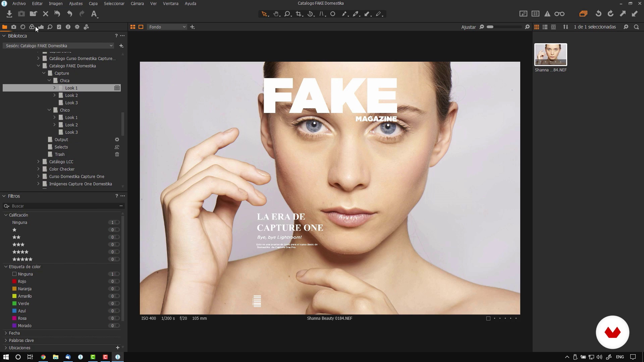The image size is (644, 362).
Task: Select the white balance picker tool
Action: coord(356,14)
